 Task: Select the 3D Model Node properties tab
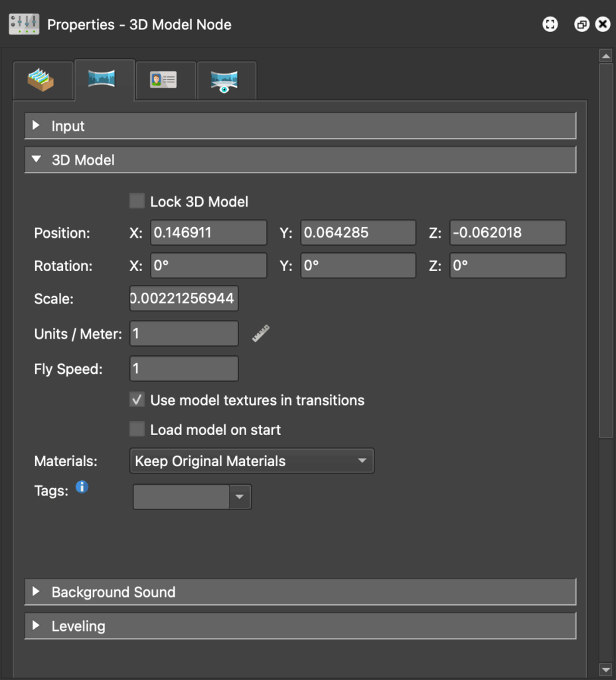coord(102,80)
